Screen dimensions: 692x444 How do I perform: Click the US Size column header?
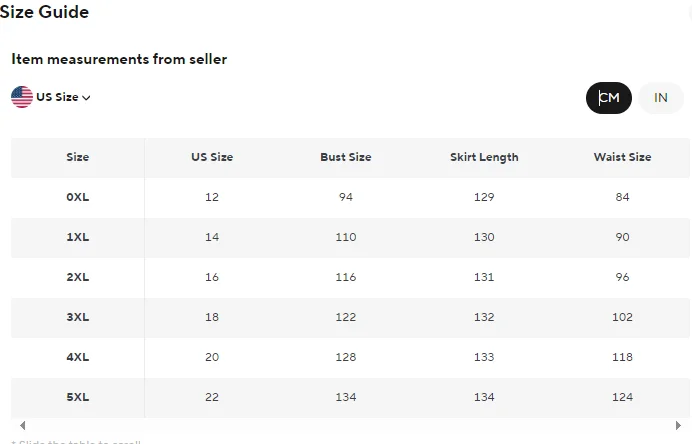point(212,157)
